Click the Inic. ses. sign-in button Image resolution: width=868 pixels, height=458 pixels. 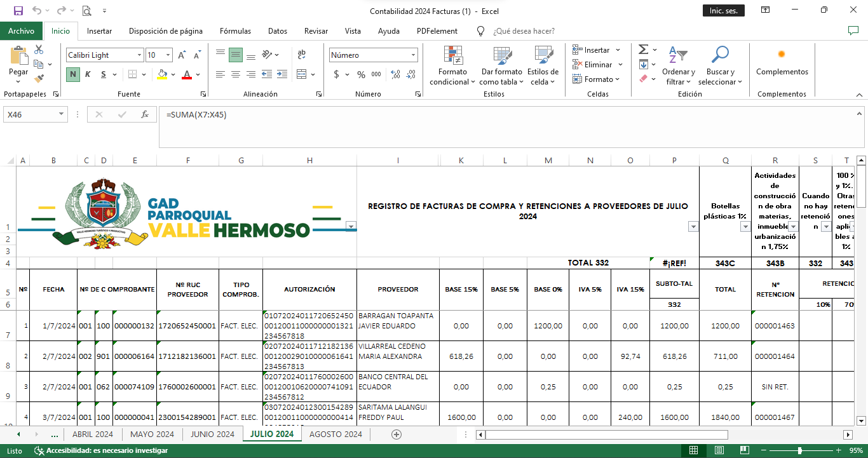[x=723, y=11]
